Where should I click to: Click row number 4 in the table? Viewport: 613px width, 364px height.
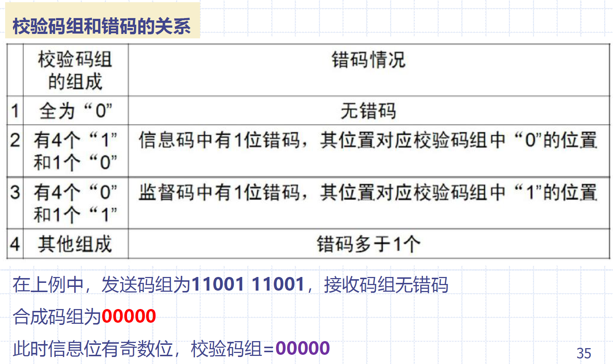[15, 244]
